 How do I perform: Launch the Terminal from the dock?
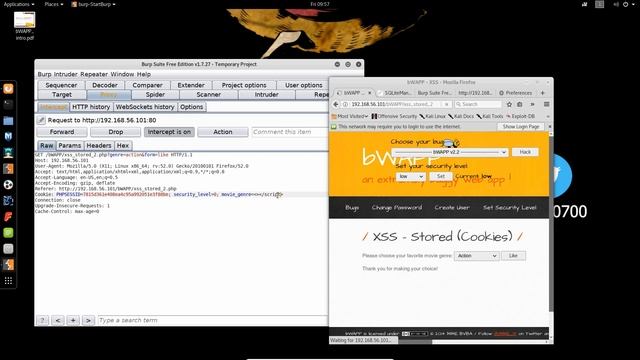pyautogui.click(x=8, y=104)
